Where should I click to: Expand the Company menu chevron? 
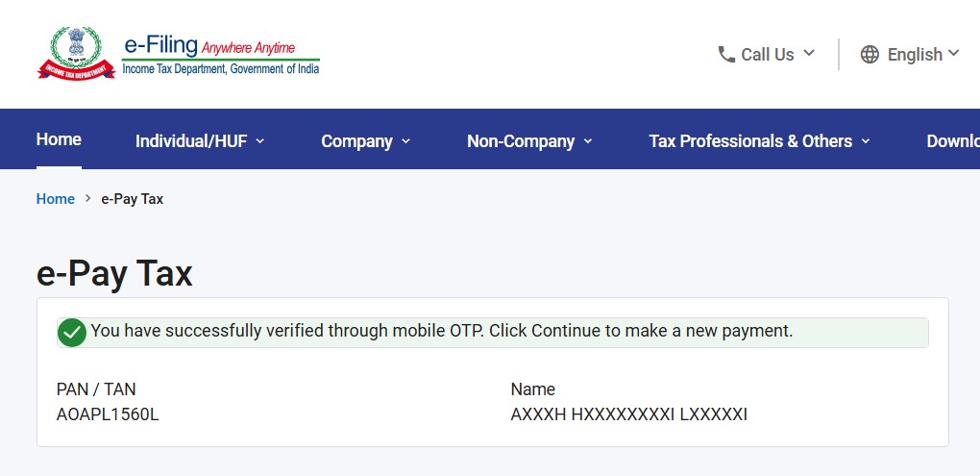click(x=405, y=141)
